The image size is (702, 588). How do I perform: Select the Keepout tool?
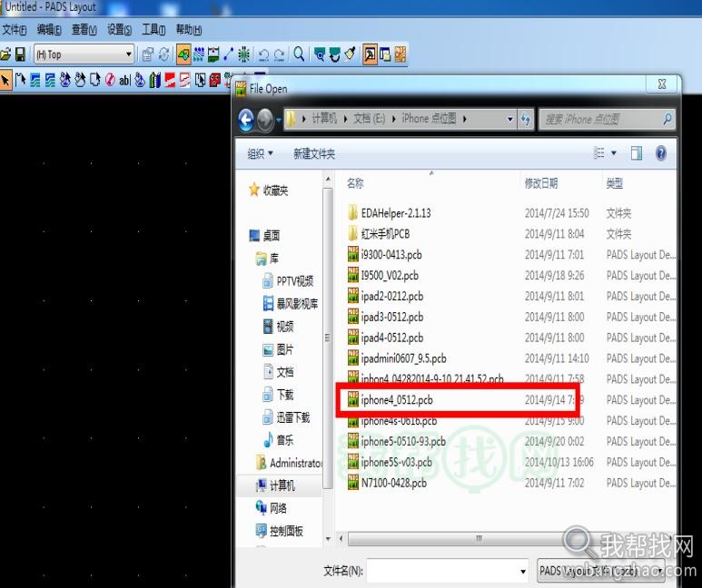point(110,80)
